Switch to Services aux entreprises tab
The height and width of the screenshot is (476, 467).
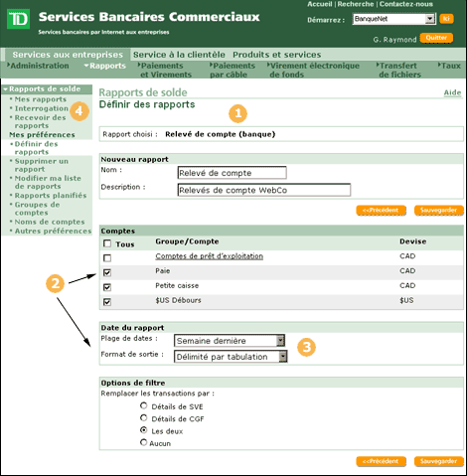pos(68,55)
